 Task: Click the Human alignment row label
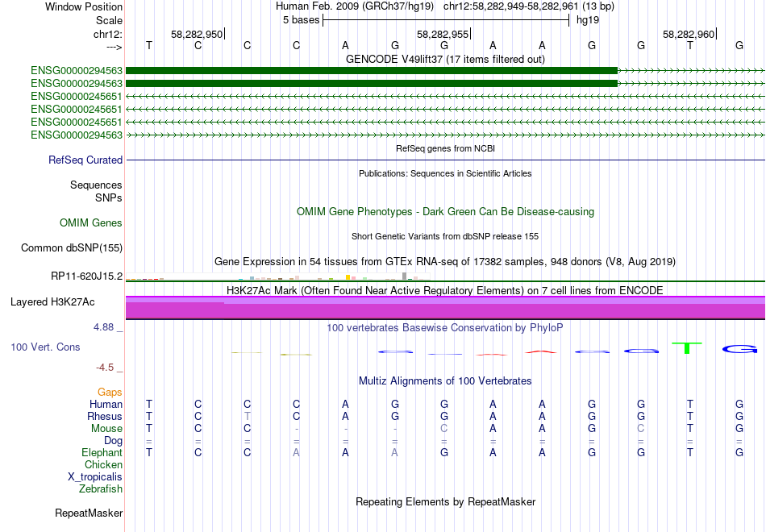pos(106,404)
